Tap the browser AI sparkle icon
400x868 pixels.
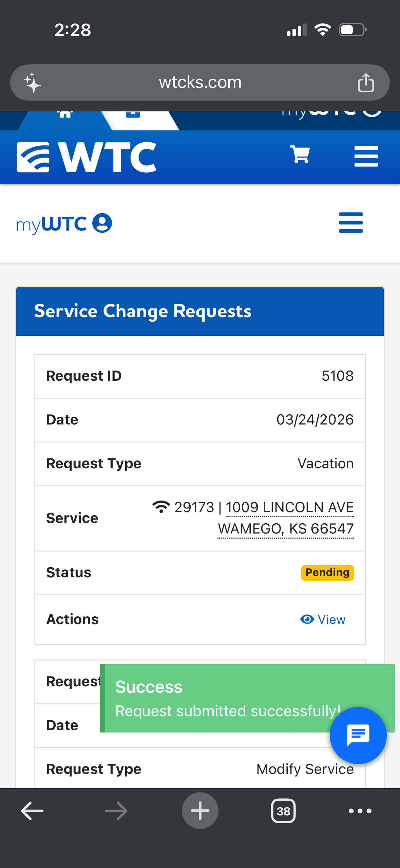[x=32, y=83]
